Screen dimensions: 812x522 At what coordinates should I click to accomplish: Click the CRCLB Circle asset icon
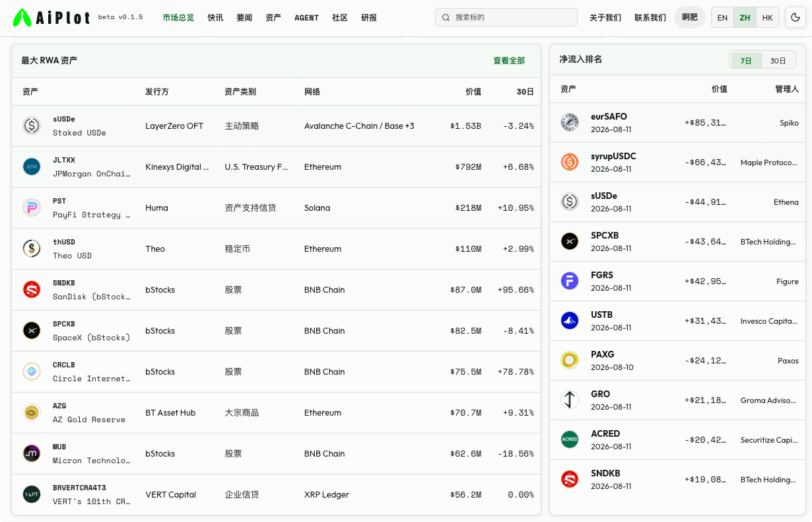click(x=32, y=371)
